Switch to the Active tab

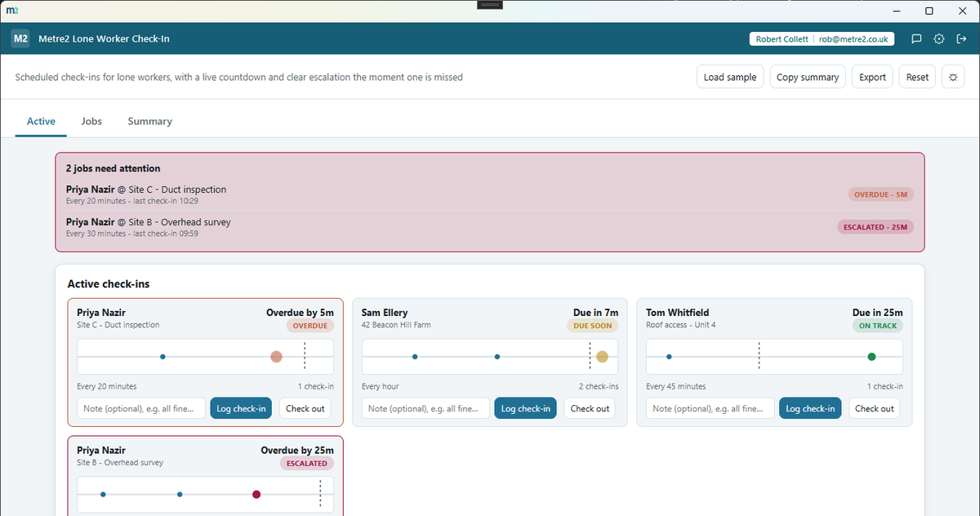[x=41, y=121]
